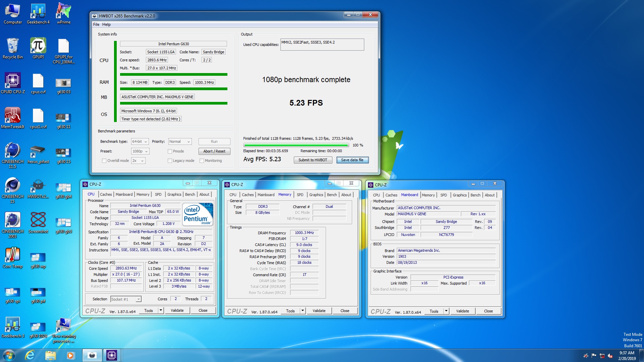The width and height of the screenshot is (644, 362).
Task: Launch CINEBENCH 15 desktop shortcut
Action: point(13,190)
